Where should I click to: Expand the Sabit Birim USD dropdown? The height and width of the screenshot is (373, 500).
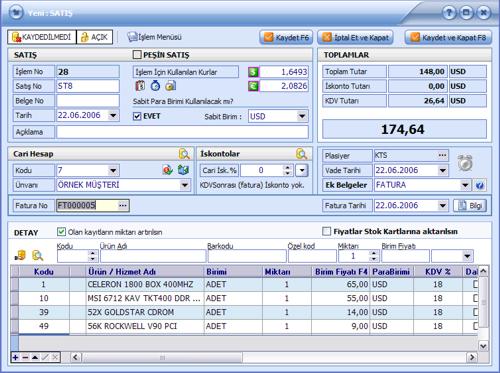click(x=302, y=116)
